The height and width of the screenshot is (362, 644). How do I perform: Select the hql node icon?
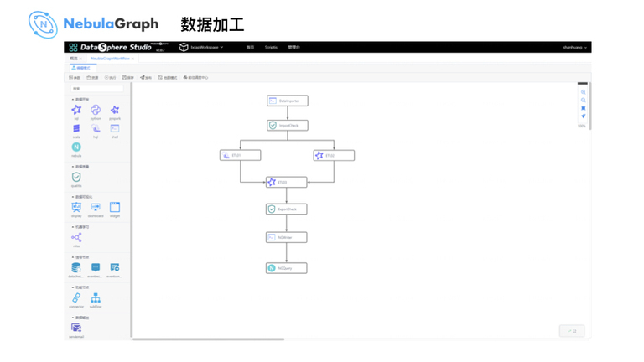click(96, 128)
